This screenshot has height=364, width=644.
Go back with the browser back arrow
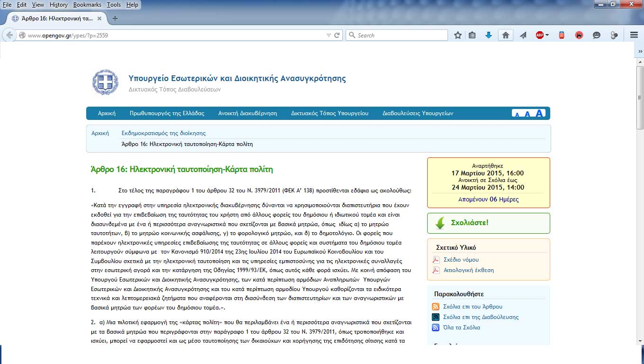coord(9,35)
